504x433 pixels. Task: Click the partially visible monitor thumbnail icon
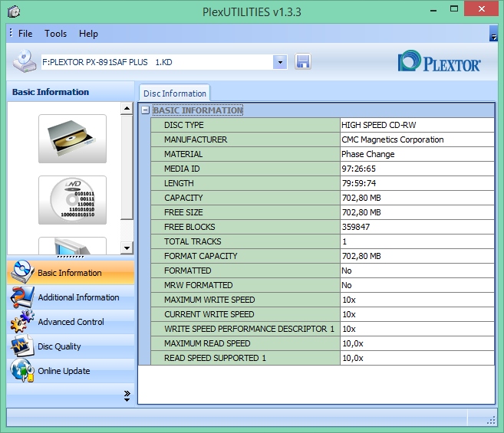pyautogui.click(x=72, y=246)
